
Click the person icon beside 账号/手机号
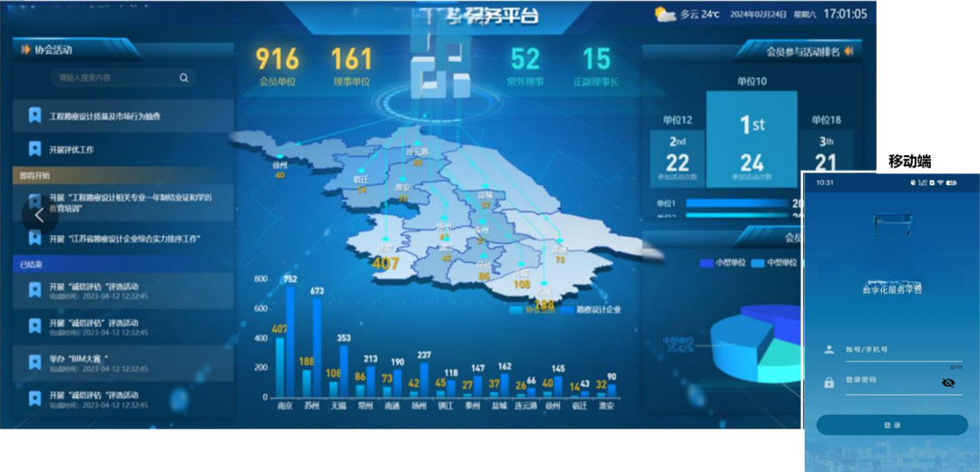pyautogui.click(x=828, y=350)
